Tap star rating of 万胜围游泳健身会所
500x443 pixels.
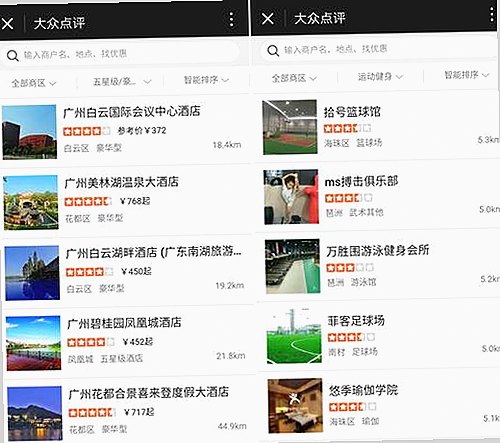350,267
